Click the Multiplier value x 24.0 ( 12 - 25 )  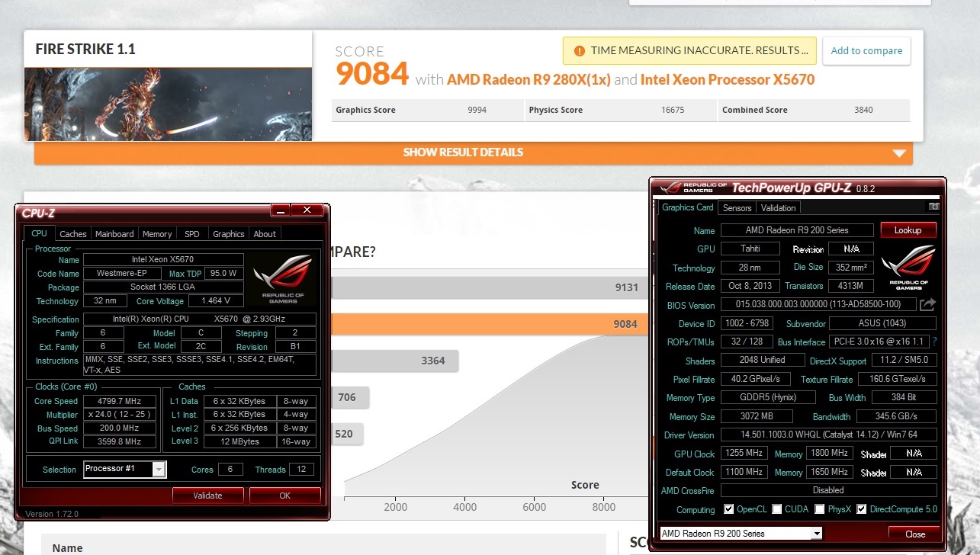(x=121, y=415)
